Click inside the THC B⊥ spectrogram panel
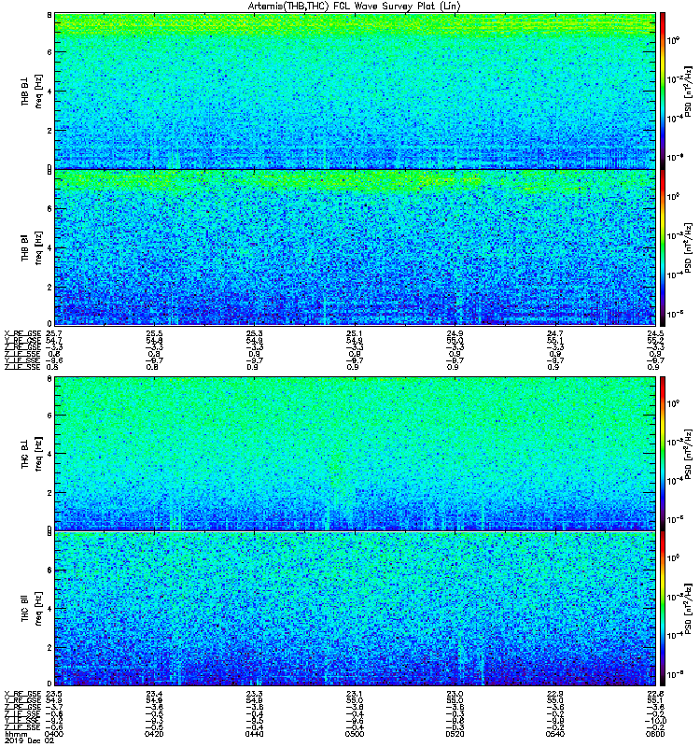 click(x=355, y=454)
